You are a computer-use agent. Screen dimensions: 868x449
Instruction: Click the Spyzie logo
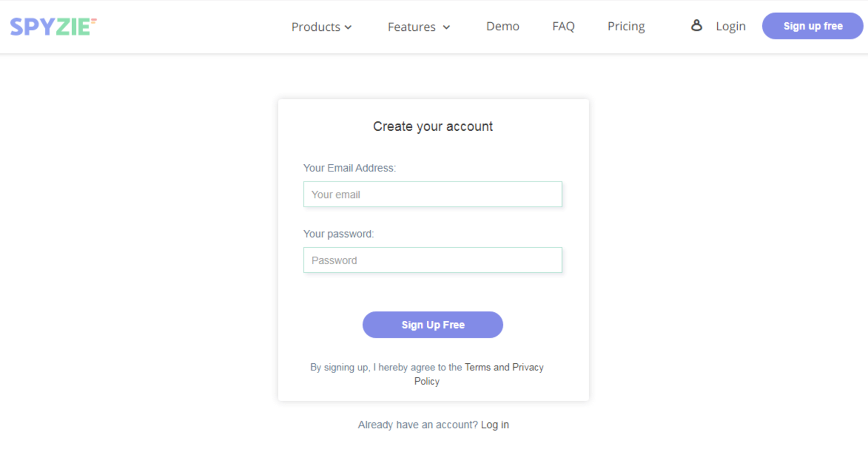[x=53, y=27]
